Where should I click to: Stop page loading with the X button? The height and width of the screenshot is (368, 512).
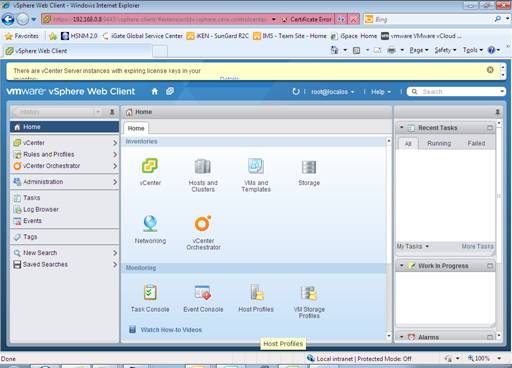[354, 19]
